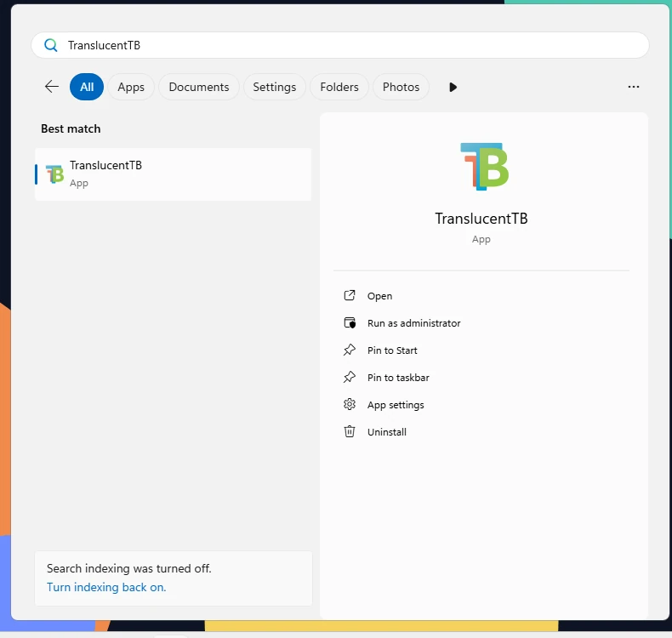Select the TranslucentTB best match result

(174, 174)
